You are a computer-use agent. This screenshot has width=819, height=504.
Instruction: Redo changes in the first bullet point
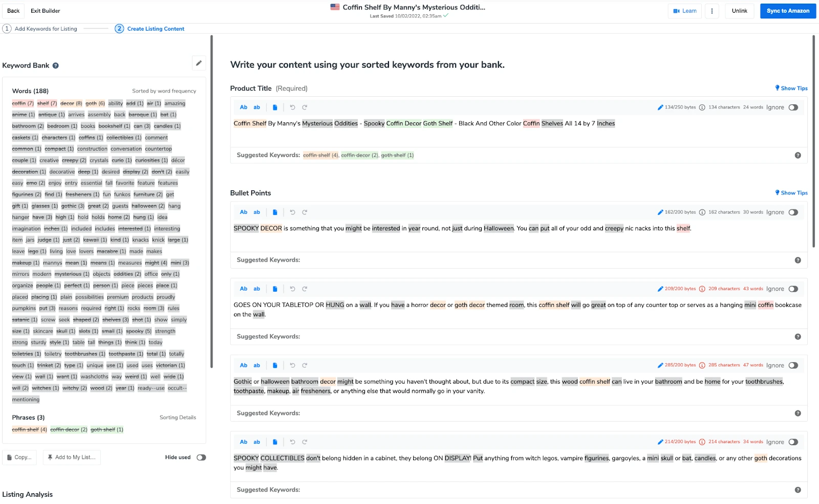pyautogui.click(x=305, y=212)
